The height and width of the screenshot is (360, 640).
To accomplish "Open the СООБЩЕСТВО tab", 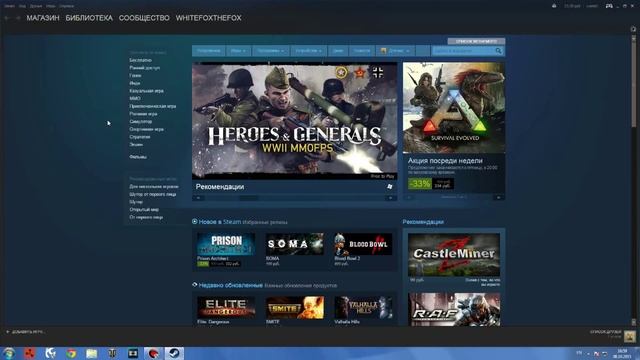I will click(144, 18).
